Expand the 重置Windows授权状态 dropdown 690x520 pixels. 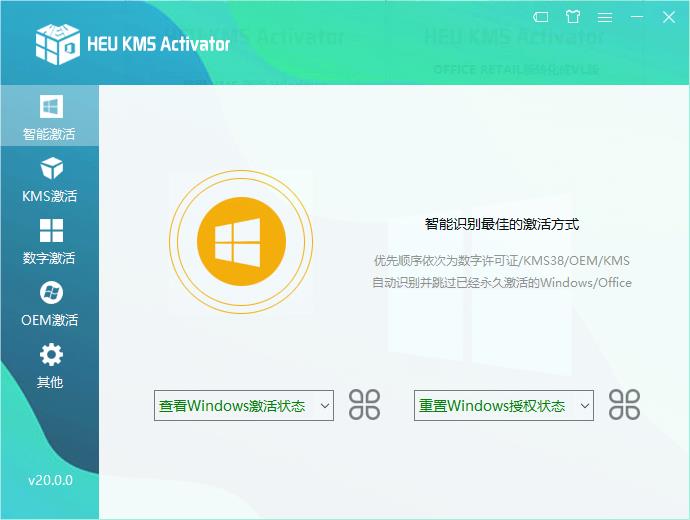click(504, 406)
